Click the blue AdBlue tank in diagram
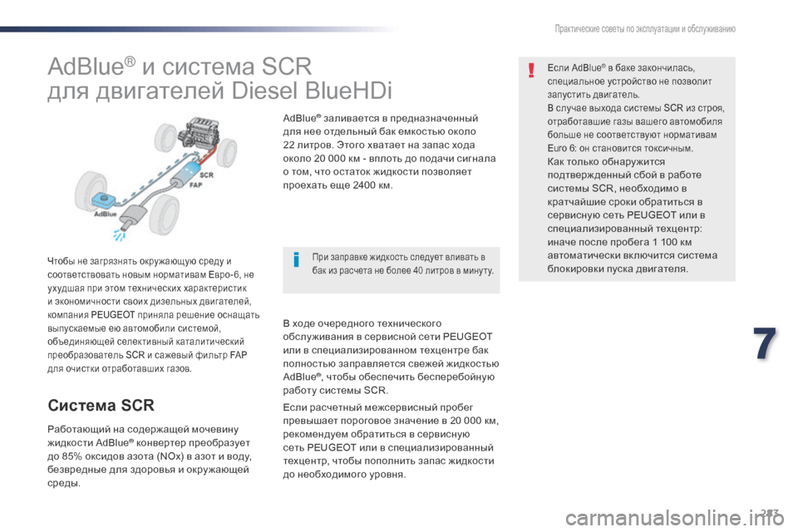 pyautogui.click(x=104, y=199)
